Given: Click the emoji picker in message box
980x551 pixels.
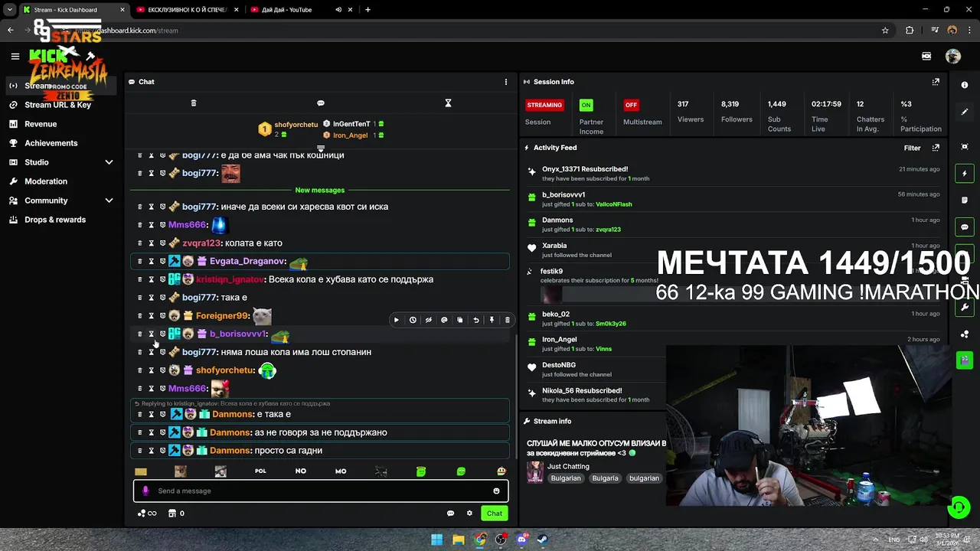Looking at the screenshot, I should 496,491.
